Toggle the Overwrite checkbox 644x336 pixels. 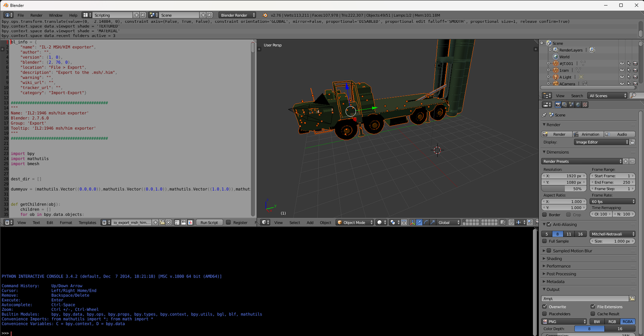pyautogui.click(x=545, y=307)
